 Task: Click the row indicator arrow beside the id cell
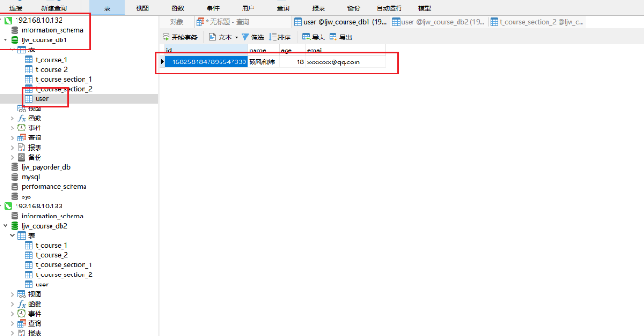pos(163,62)
